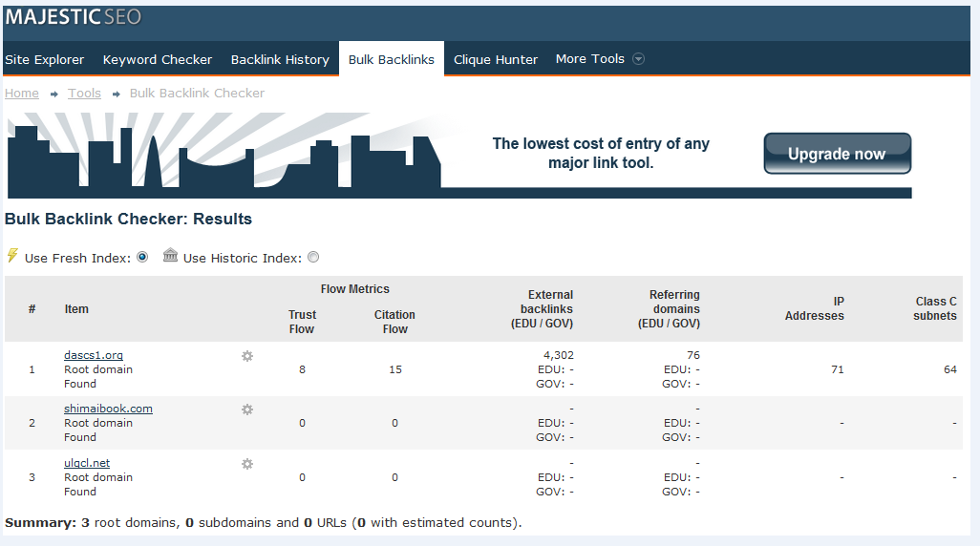Open the shimaibook.com domain link
This screenshot has height=546, width=980.
(x=108, y=409)
